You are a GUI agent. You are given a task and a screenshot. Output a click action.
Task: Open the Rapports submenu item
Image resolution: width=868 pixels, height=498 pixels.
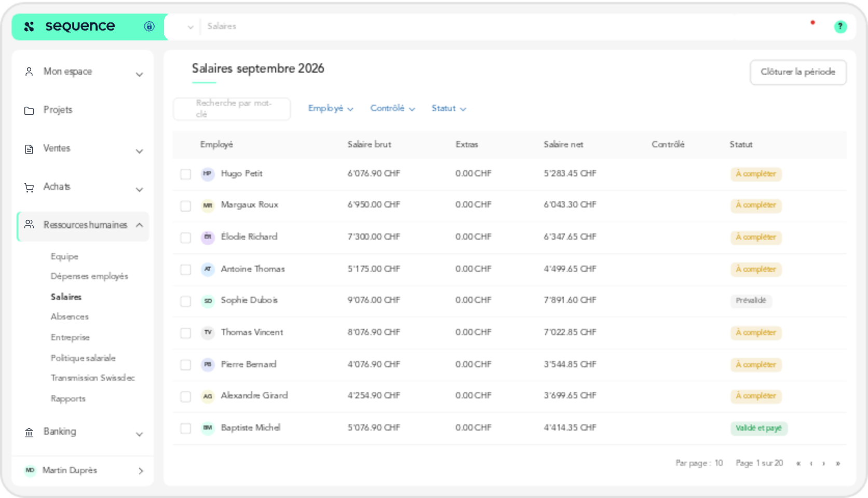click(68, 398)
